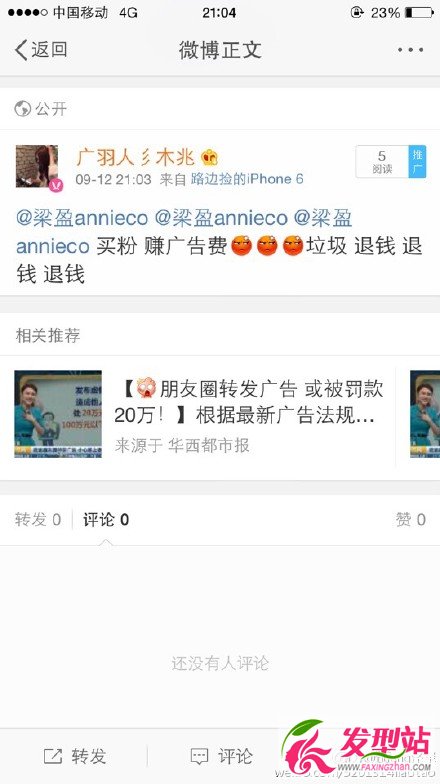The image size is (440, 784).
Task: Tap the back arrow 返回
Action: (x=41, y=50)
